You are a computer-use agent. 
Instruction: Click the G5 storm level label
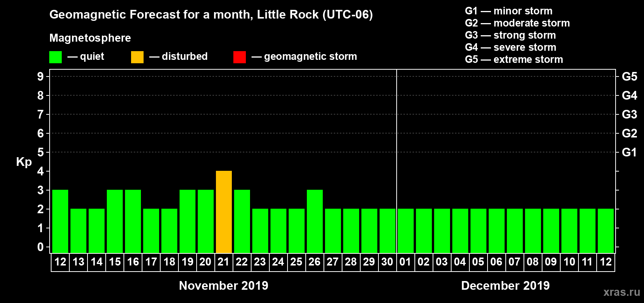pos(630,77)
